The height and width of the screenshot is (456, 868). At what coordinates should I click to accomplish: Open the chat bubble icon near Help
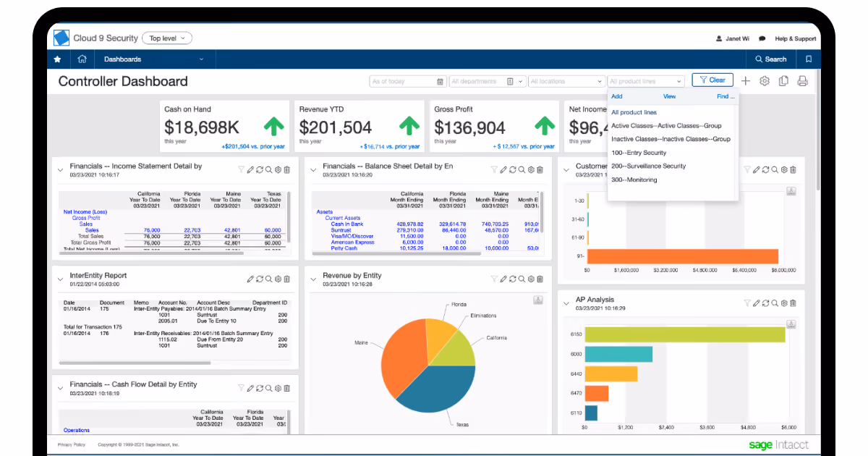[x=762, y=38]
